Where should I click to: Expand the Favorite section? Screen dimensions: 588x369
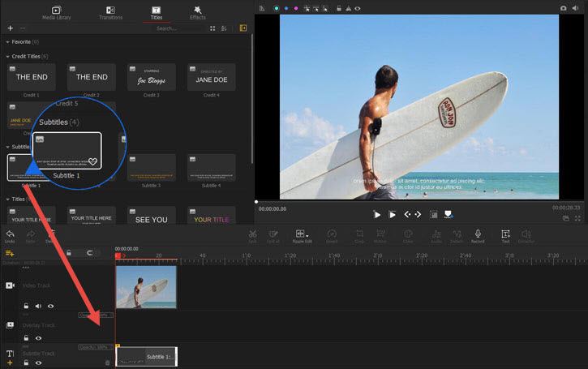point(7,41)
